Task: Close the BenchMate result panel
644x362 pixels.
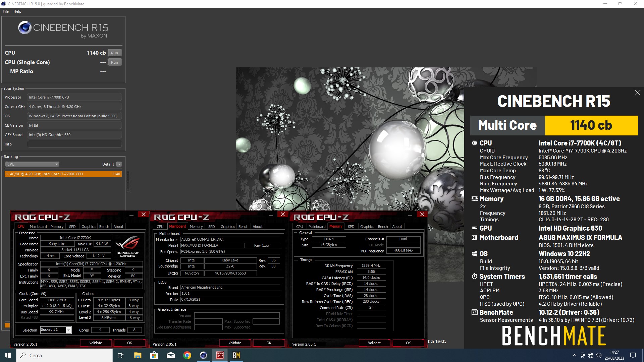Action: click(638, 93)
